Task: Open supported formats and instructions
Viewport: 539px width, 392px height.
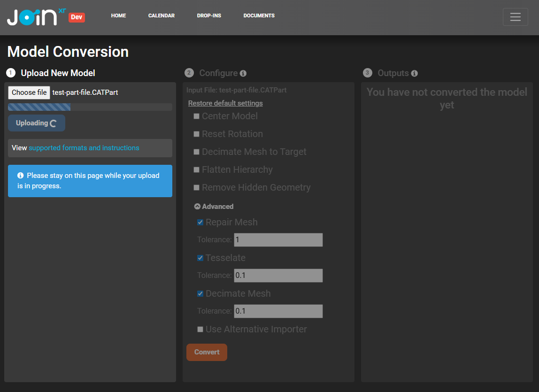Action: [x=84, y=147]
